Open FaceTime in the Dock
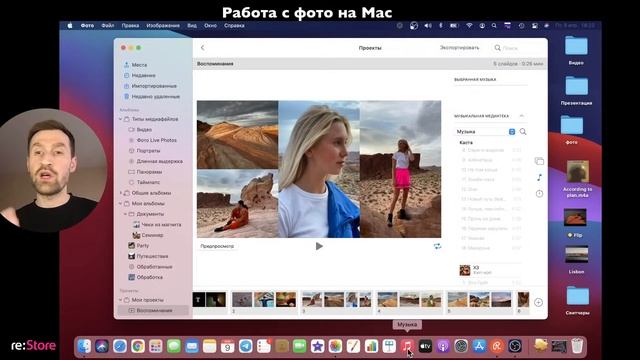This screenshot has width=640, height=360. click(299, 346)
